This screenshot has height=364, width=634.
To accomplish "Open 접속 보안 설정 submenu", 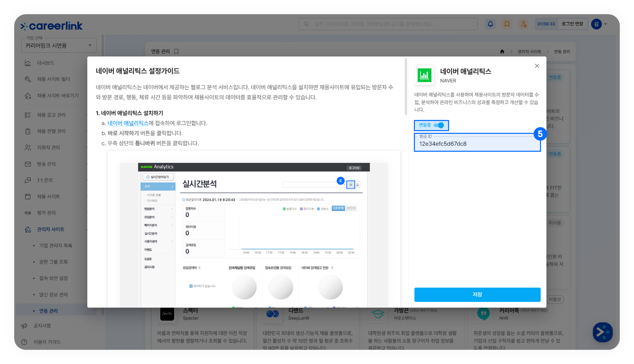I will tap(53, 278).
